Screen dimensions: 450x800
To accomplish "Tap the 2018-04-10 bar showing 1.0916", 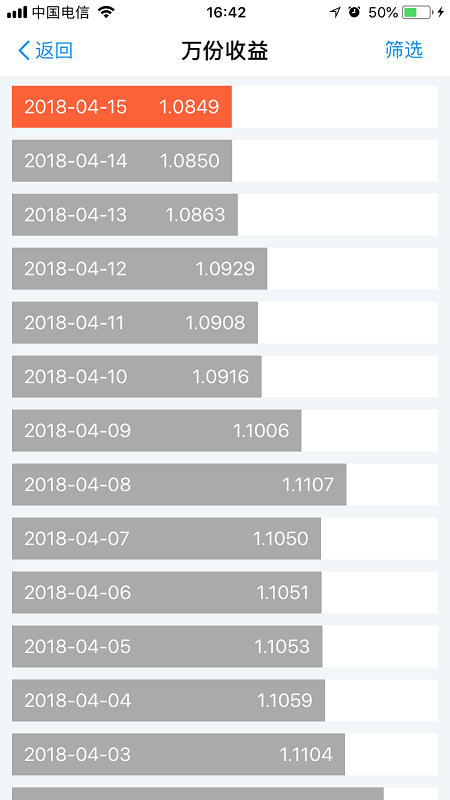I will (x=137, y=377).
